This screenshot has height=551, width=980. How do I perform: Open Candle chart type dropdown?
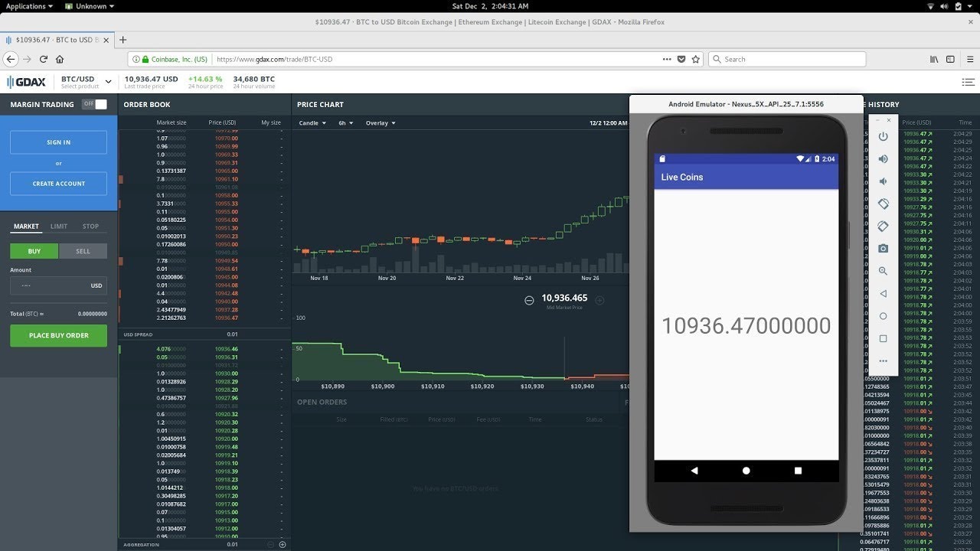(x=312, y=122)
